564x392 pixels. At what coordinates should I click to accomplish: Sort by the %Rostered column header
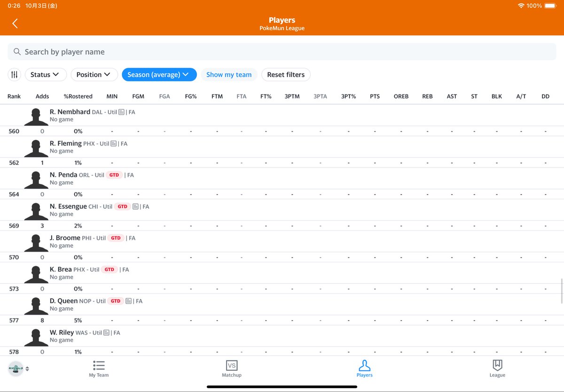tap(78, 96)
